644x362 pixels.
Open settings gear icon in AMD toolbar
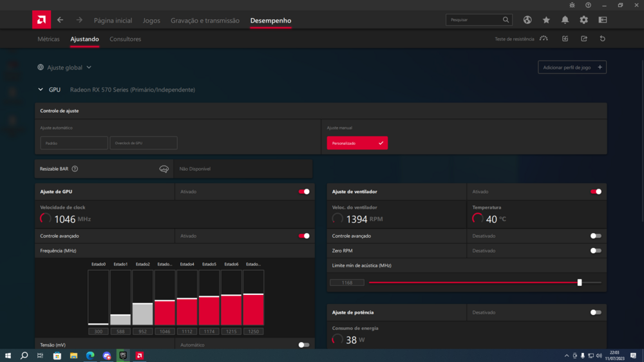tap(583, 20)
